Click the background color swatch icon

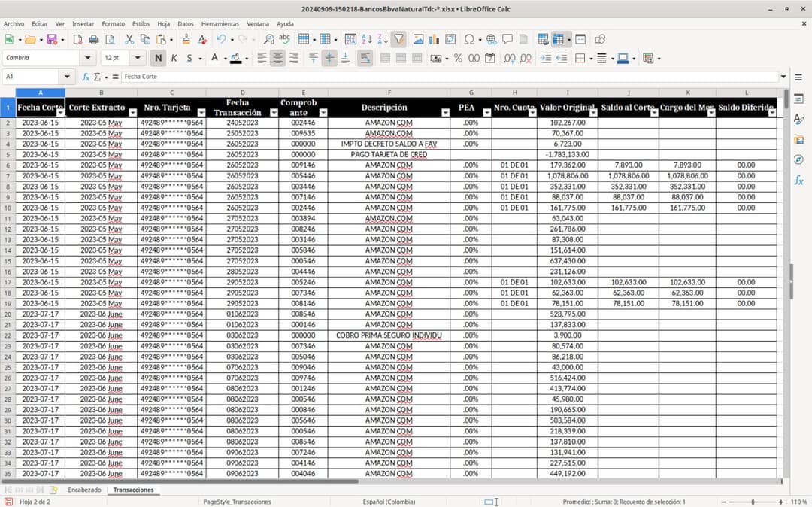235,59
